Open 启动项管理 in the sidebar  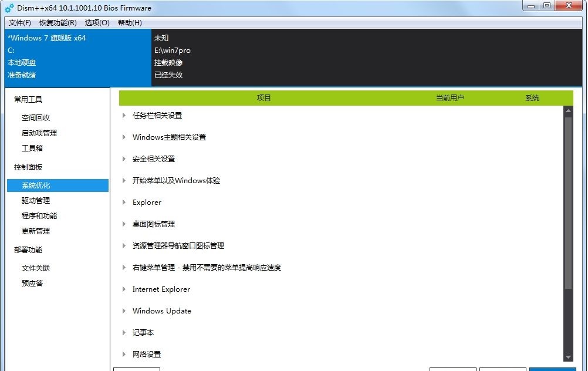(x=41, y=133)
